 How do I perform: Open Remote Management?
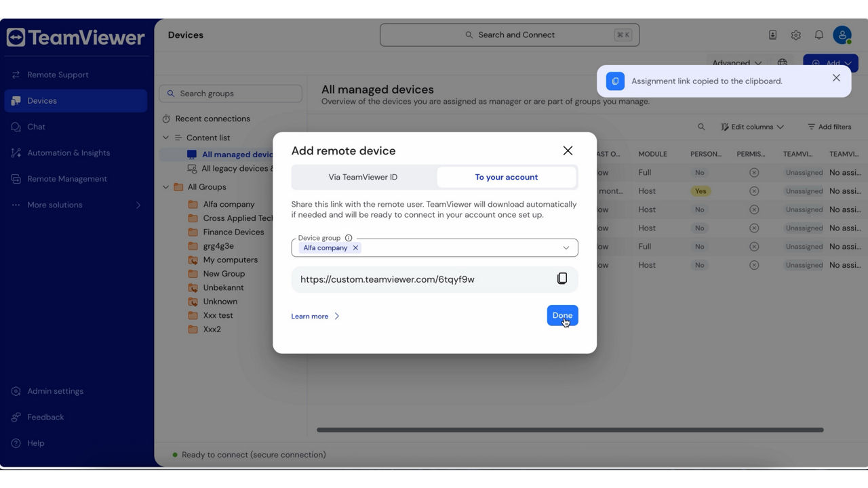click(75, 179)
